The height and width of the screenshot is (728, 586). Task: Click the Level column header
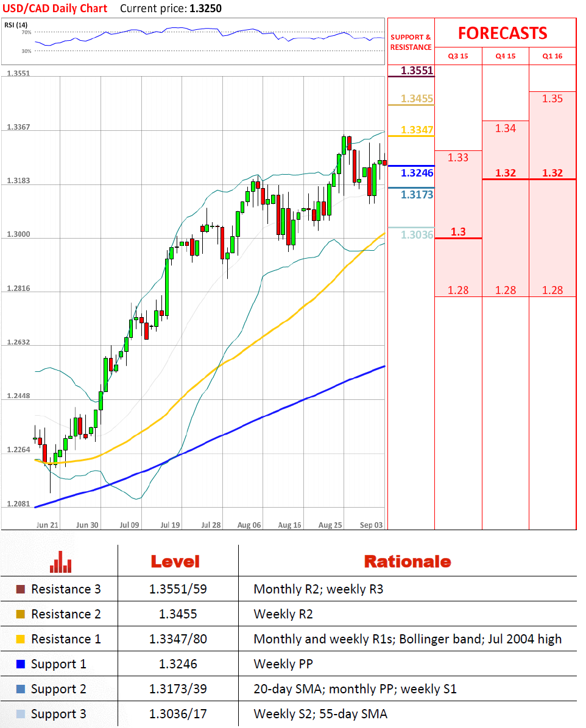175,562
